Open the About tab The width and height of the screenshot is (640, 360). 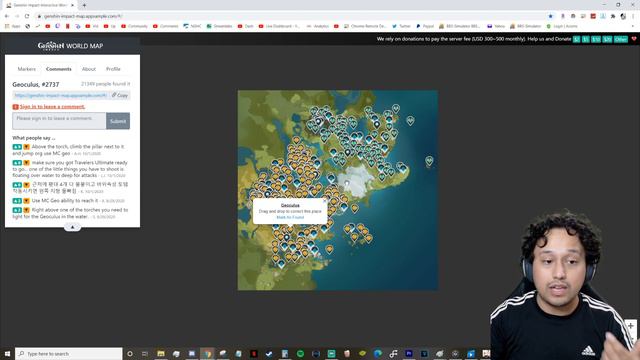click(x=89, y=69)
